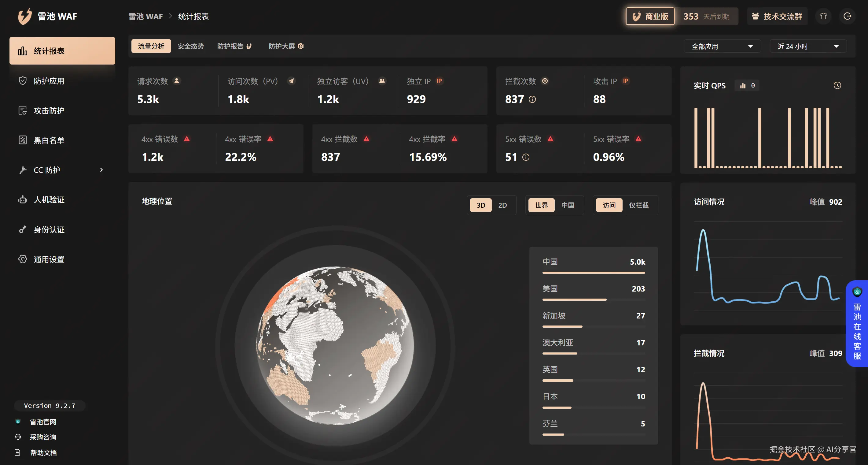
Task: Open the 近 24 小时 time range dropdown
Action: click(808, 46)
